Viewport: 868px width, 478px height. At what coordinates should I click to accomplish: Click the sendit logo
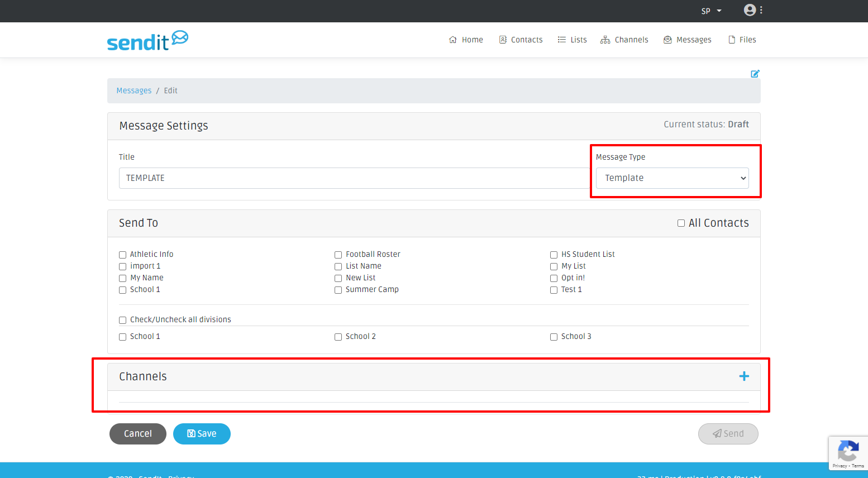[x=147, y=41]
